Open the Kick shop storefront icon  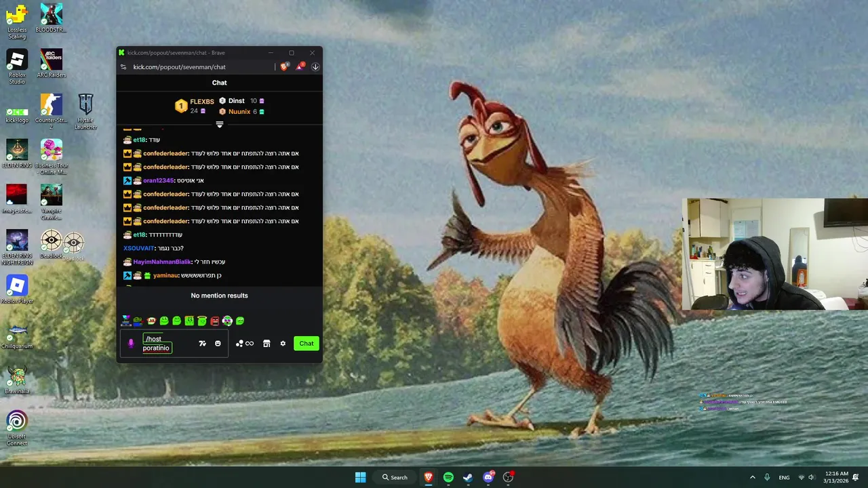[267, 344]
